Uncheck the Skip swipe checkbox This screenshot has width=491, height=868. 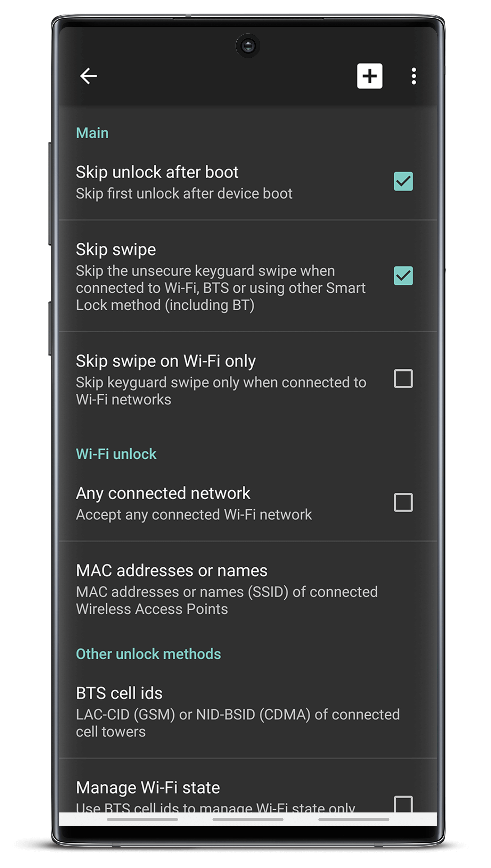point(403,276)
